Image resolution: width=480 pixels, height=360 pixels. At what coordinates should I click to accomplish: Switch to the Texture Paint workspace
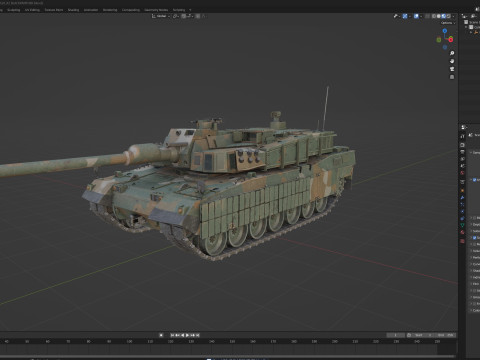[x=54, y=10]
